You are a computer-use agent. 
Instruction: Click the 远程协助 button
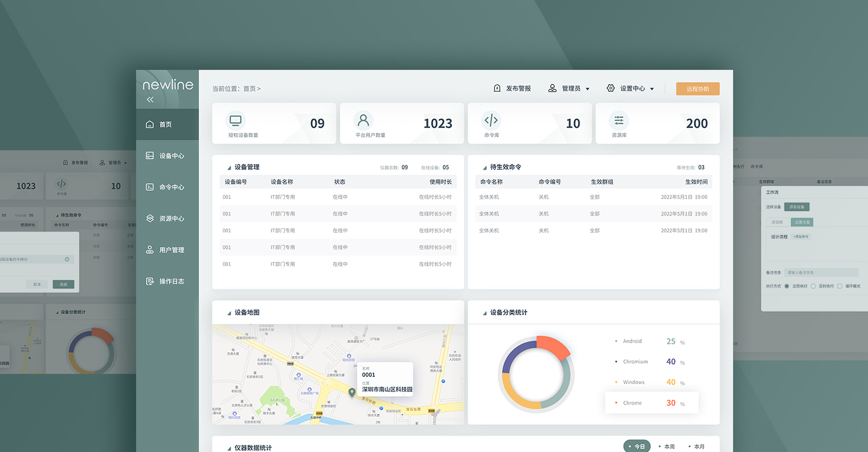697,89
